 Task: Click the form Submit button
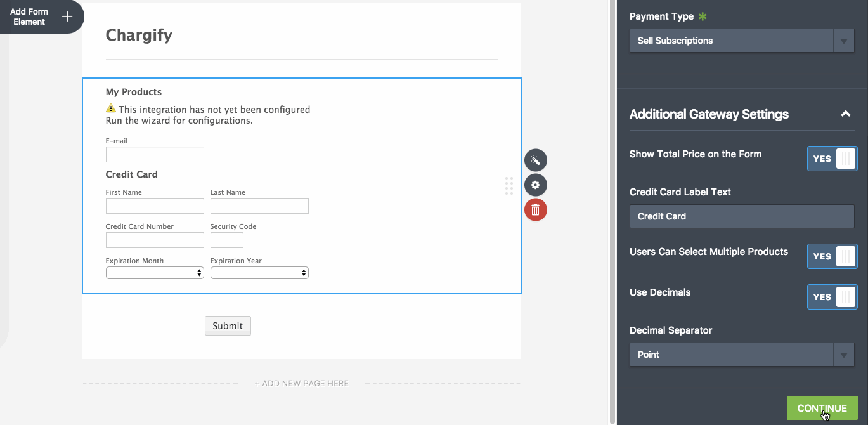(x=228, y=326)
